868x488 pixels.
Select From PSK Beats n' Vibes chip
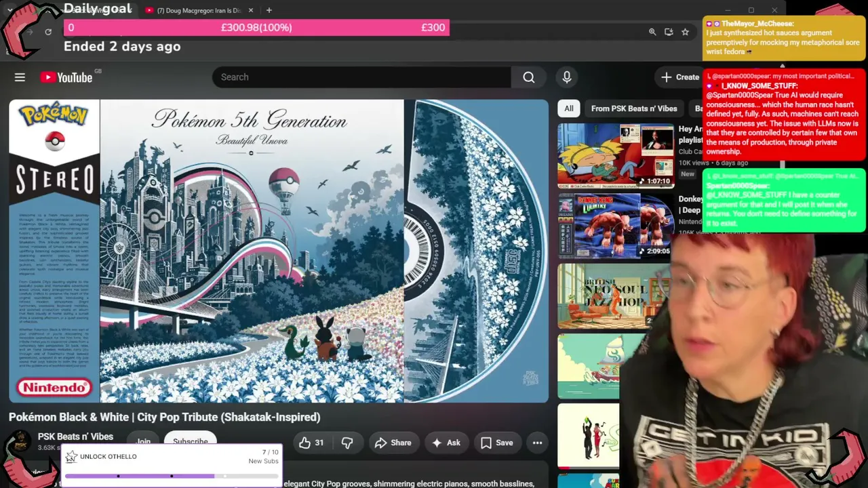click(634, 108)
